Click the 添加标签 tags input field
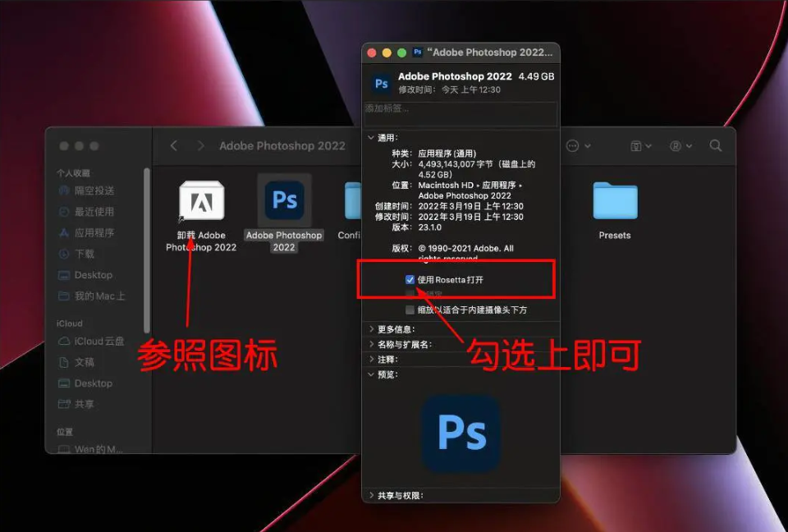The image size is (788, 532). [x=460, y=109]
